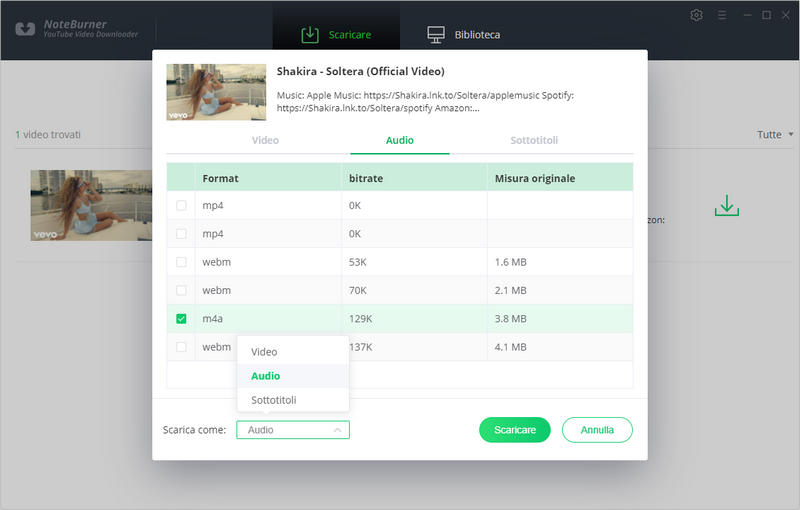Uncheck the m4a 129K checkbox

pos(181,319)
